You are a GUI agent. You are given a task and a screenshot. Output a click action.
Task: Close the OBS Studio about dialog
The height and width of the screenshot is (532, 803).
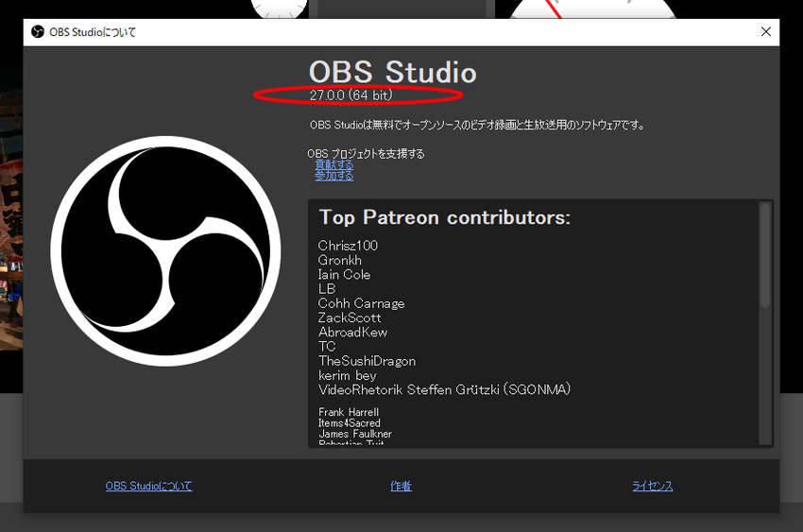(x=765, y=32)
